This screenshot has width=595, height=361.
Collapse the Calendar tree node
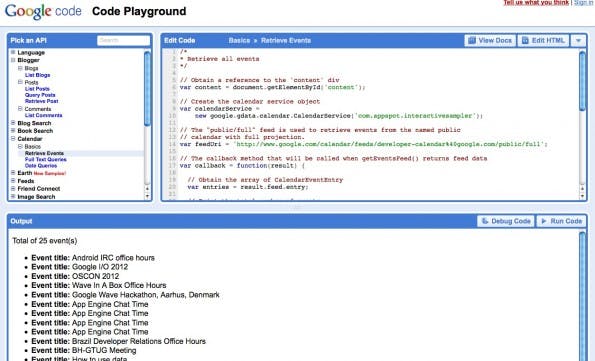pos(13,139)
